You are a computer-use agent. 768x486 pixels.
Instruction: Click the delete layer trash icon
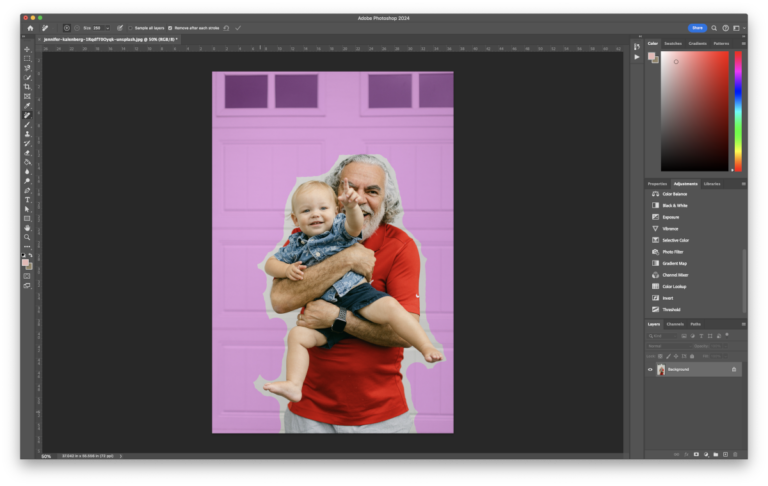coord(735,454)
